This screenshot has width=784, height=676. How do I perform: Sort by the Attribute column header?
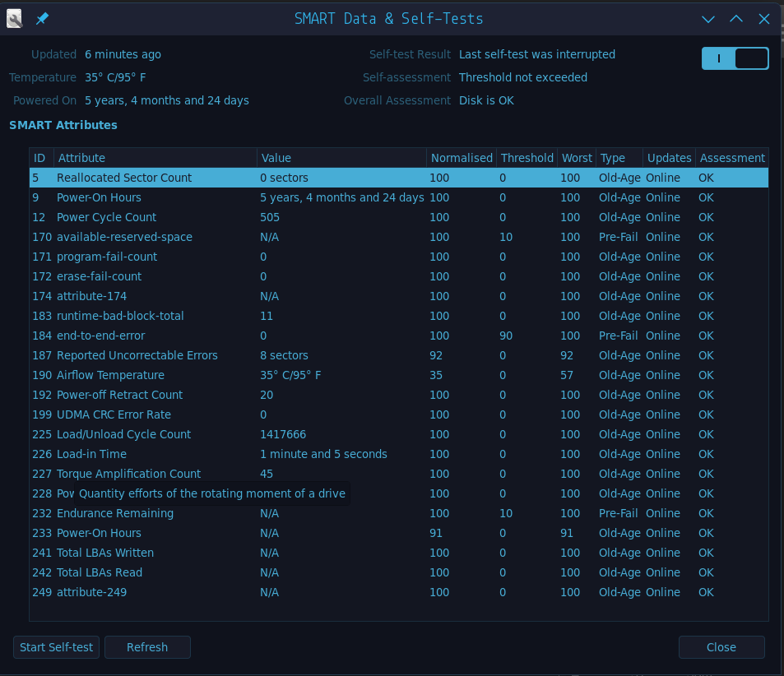click(x=155, y=158)
